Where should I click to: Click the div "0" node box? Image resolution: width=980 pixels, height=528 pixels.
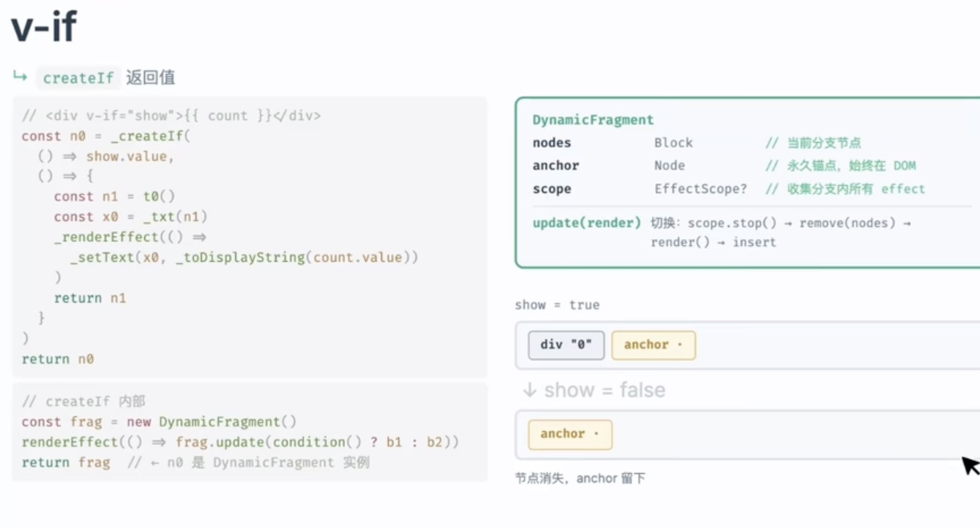point(566,345)
